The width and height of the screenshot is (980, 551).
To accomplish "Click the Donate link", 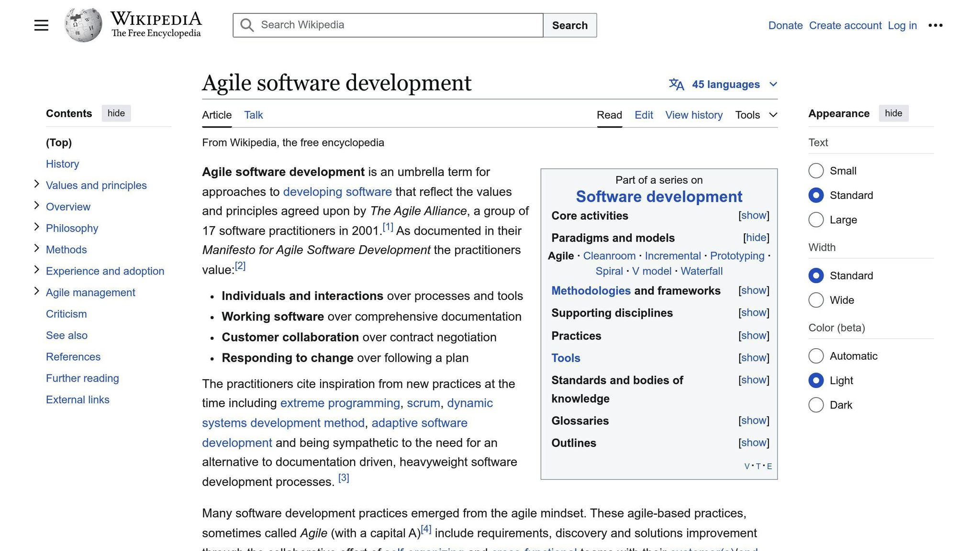I will pyautogui.click(x=785, y=25).
